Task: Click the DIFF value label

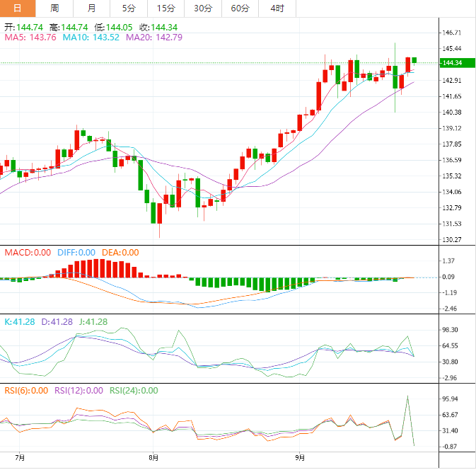Action: point(76,253)
